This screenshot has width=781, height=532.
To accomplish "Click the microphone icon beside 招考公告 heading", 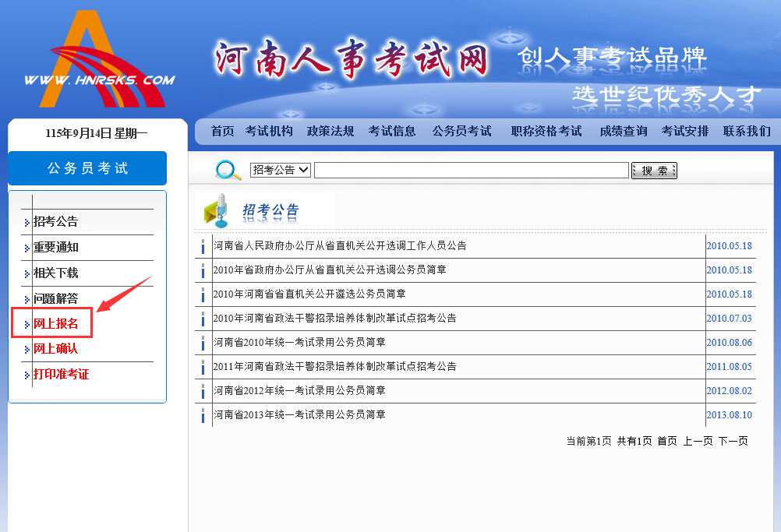I will [x=216, y=210].
